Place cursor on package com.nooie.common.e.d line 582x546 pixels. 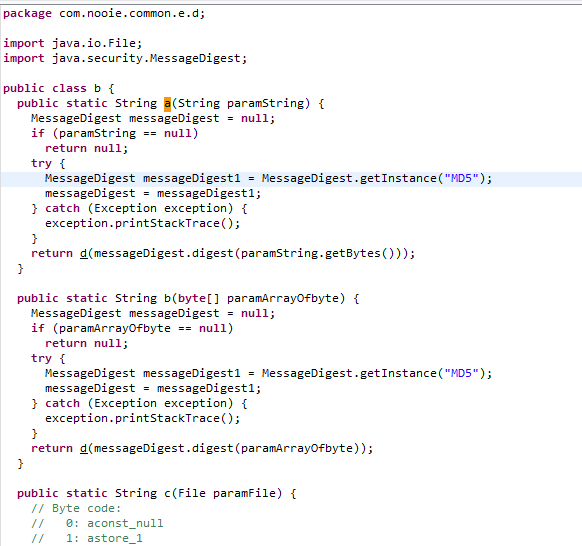point(104,14)
